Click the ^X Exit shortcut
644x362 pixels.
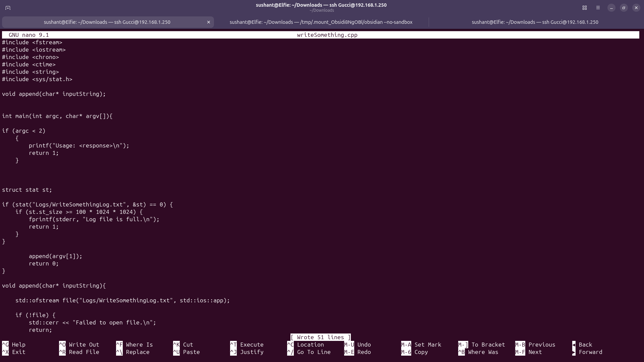[x=14, y=352]
